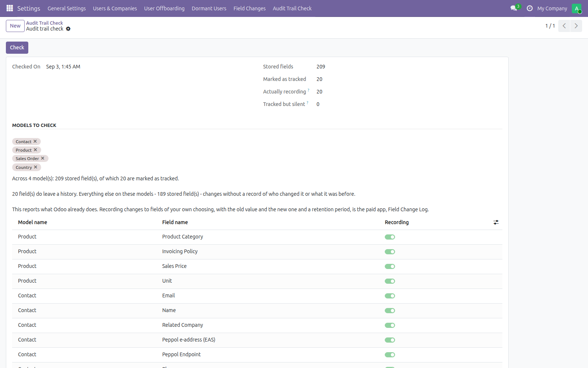Viewport: 588px width, 368px height.
Task: Open the user avatar menu
Action: coord(577,8)
